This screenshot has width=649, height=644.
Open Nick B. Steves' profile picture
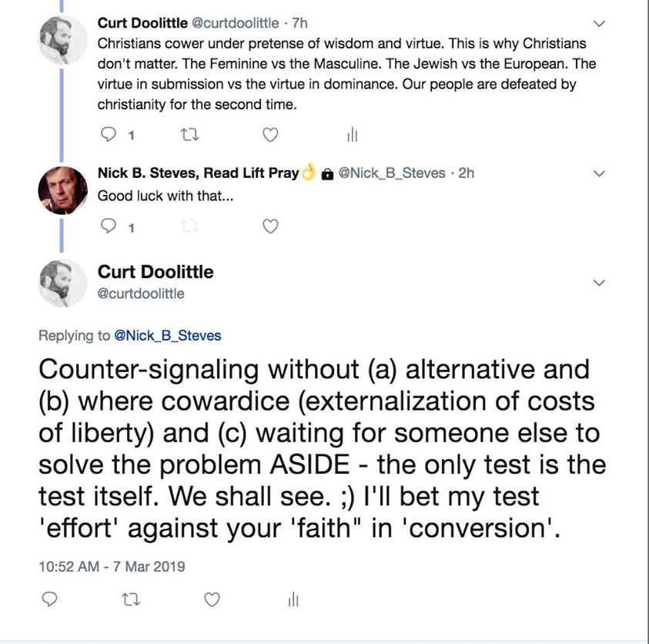(x=62, y=190)
